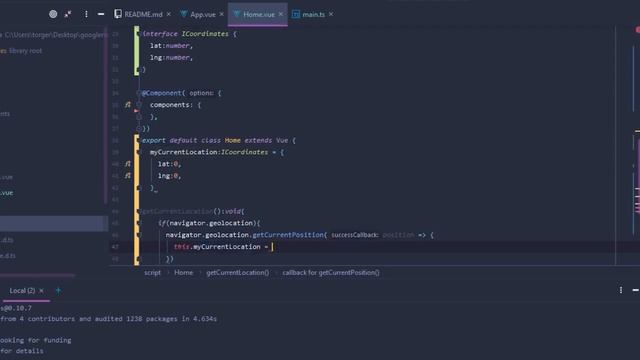Click the getCurrentLocation() breadcrumb
The image size is (640, 360).
coord(238,273)
